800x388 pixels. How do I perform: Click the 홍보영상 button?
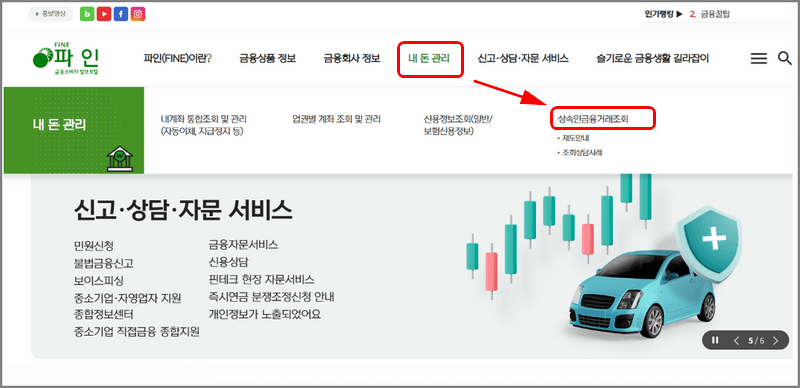tap(51, 14)
